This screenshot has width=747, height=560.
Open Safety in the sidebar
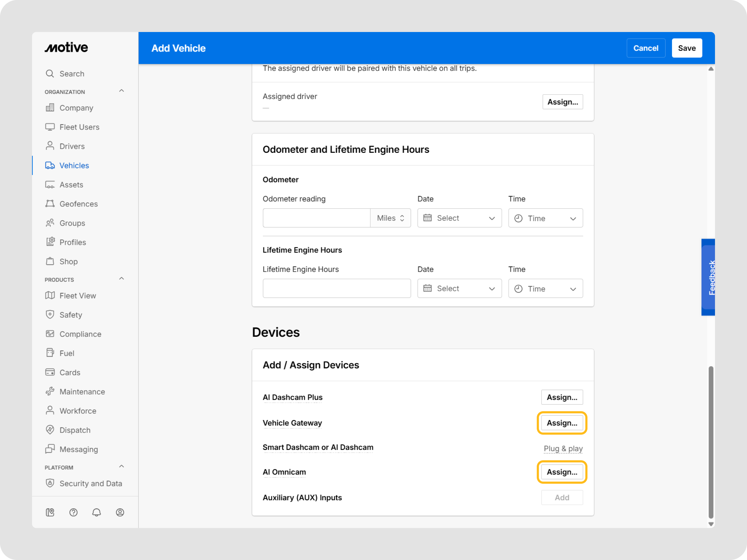point(71,315)
